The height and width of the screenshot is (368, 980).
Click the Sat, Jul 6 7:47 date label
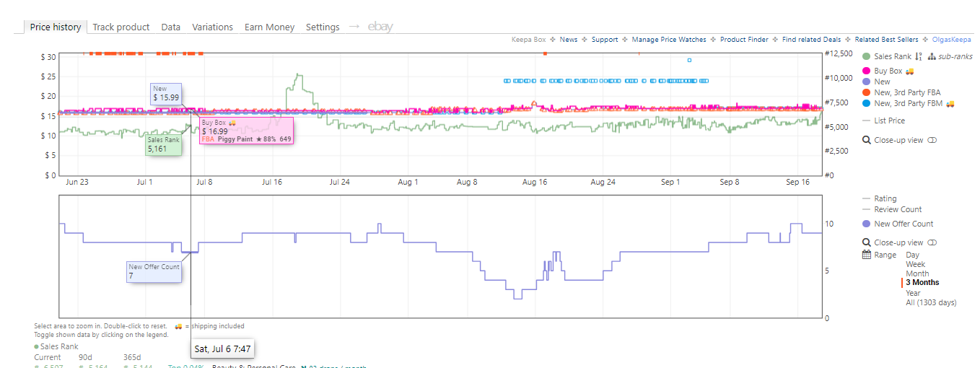[x=222, y=349]
